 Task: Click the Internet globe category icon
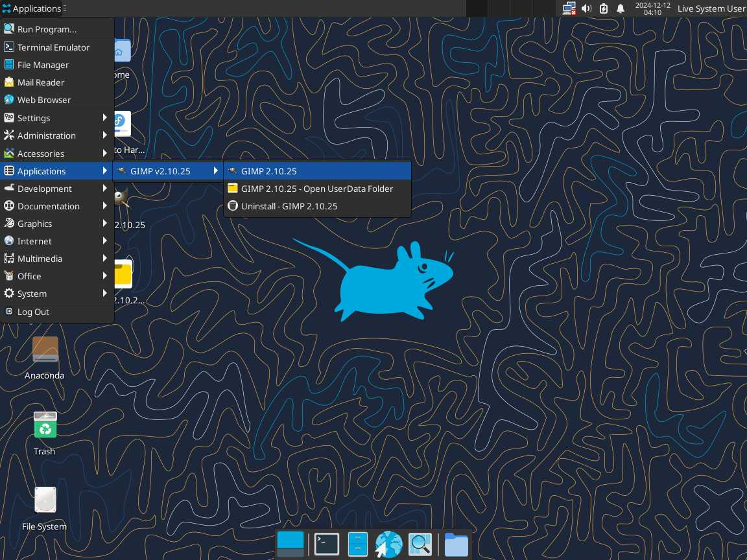8,240
